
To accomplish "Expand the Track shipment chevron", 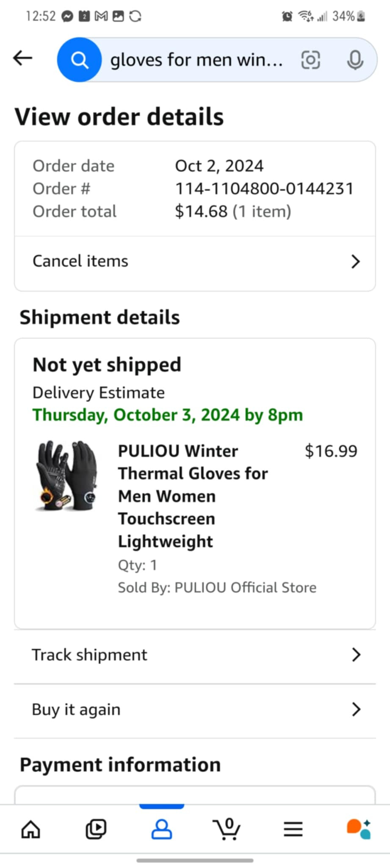I will (x=356, y=655).
